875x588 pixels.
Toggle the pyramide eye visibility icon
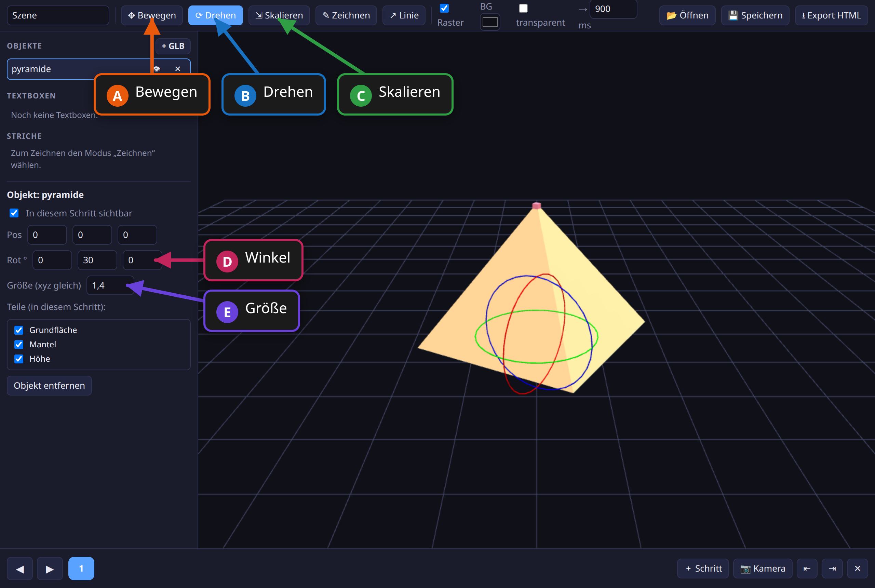[157, 69]
